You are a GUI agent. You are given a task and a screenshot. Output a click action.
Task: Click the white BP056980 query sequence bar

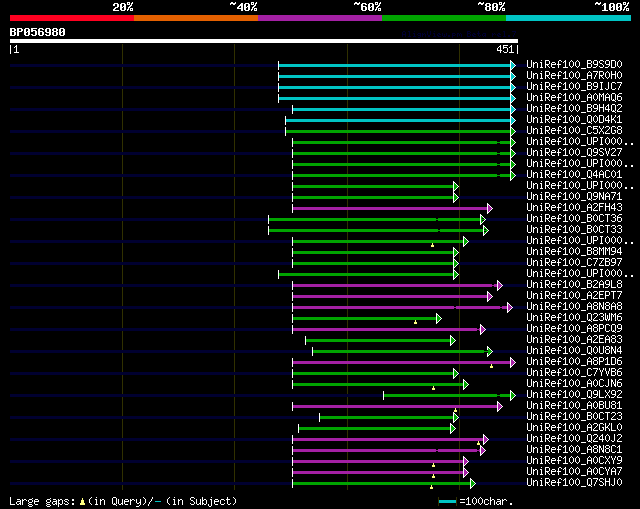point(264,41)
